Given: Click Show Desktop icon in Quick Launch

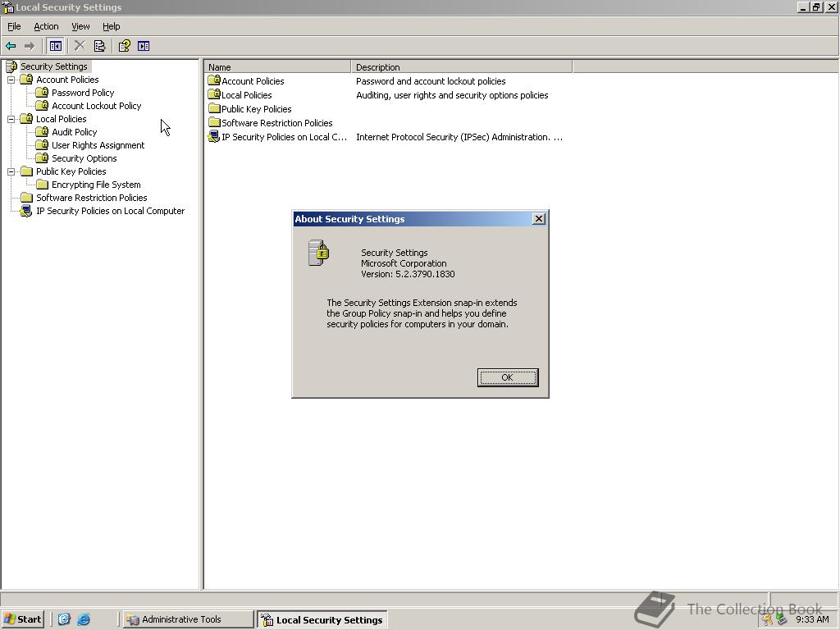Looking at the screenshot, I should tap(64, 619).
